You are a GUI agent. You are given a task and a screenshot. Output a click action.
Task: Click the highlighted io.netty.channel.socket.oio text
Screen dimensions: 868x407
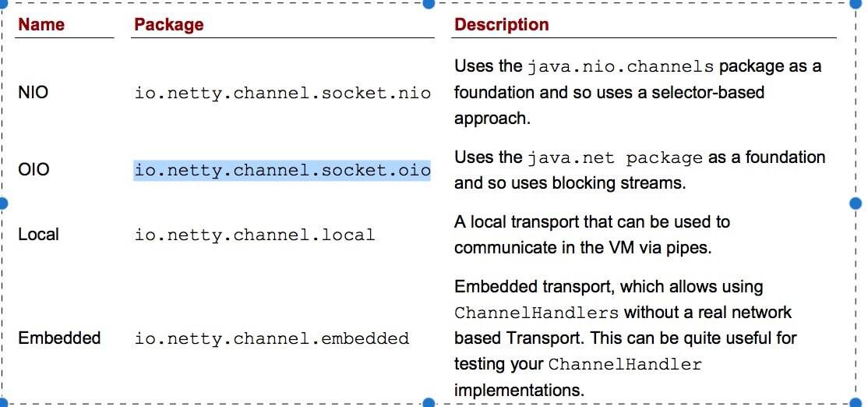pyautogui.click(x=282, y=171)
